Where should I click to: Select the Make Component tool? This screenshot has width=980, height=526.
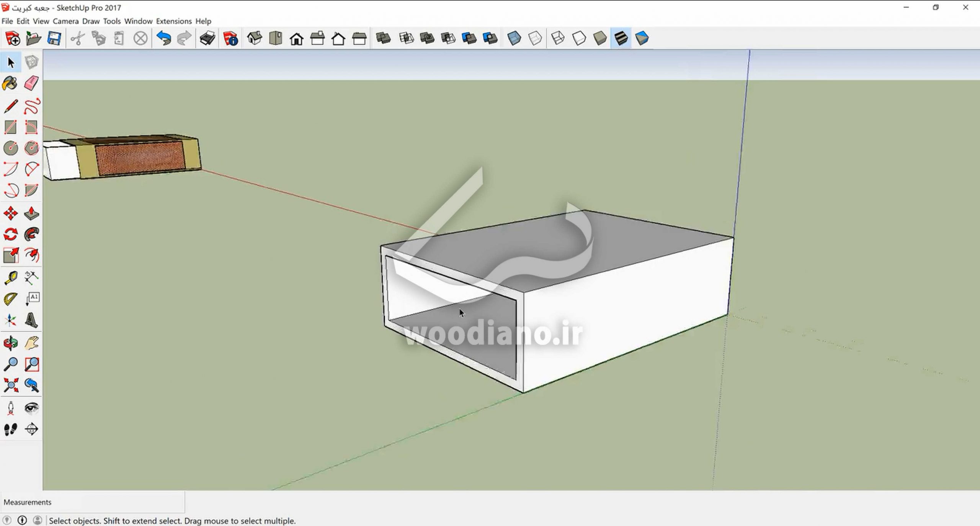point(31,62)
